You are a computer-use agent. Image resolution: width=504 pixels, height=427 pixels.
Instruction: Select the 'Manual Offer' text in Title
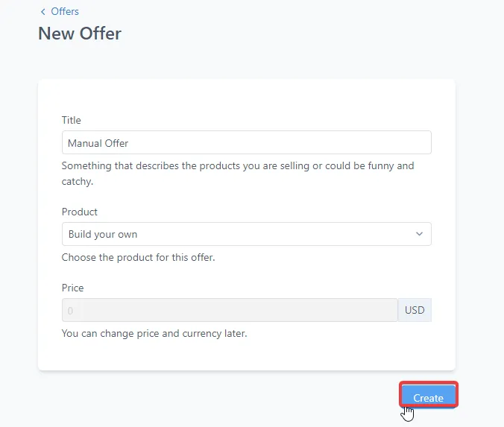point(98,143)
